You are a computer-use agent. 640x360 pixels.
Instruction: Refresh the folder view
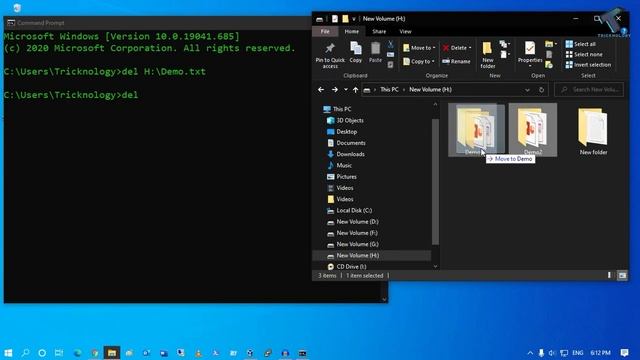541,89
